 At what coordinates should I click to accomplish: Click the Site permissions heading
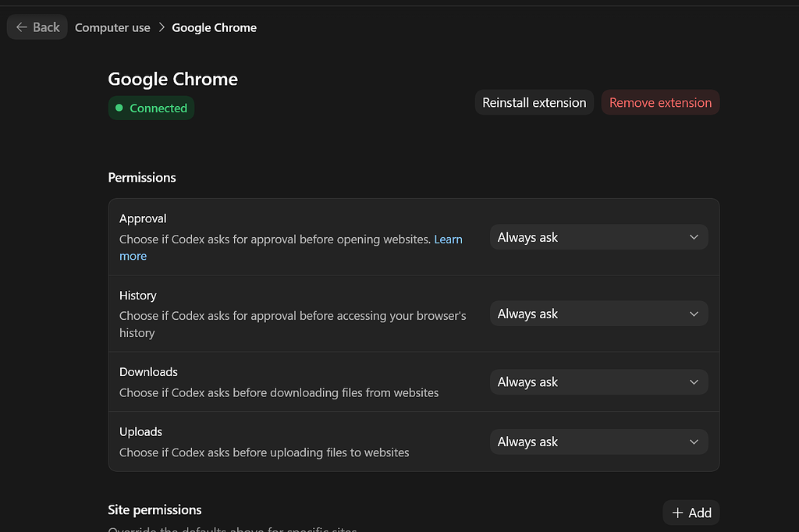[154, 509]
